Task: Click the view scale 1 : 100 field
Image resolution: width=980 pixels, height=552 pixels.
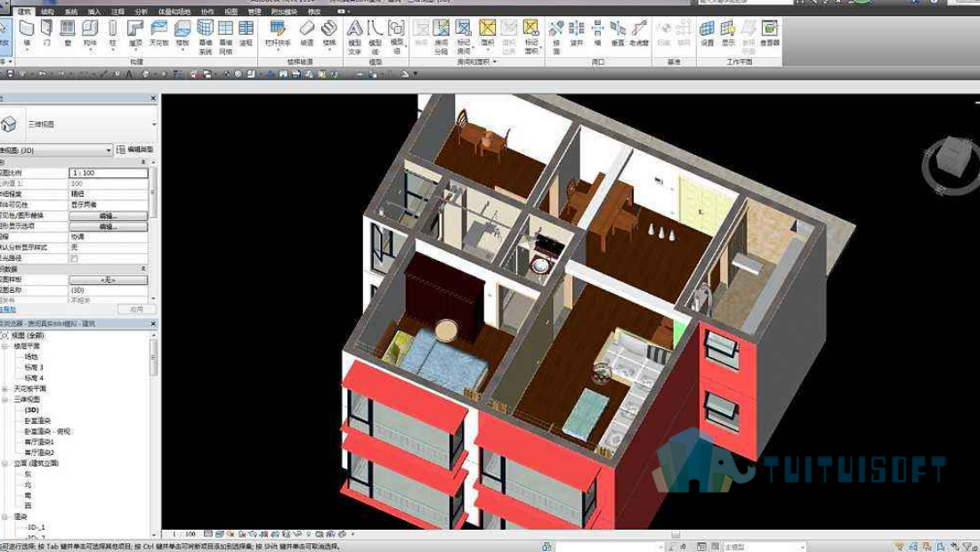Action: (108, 173)
